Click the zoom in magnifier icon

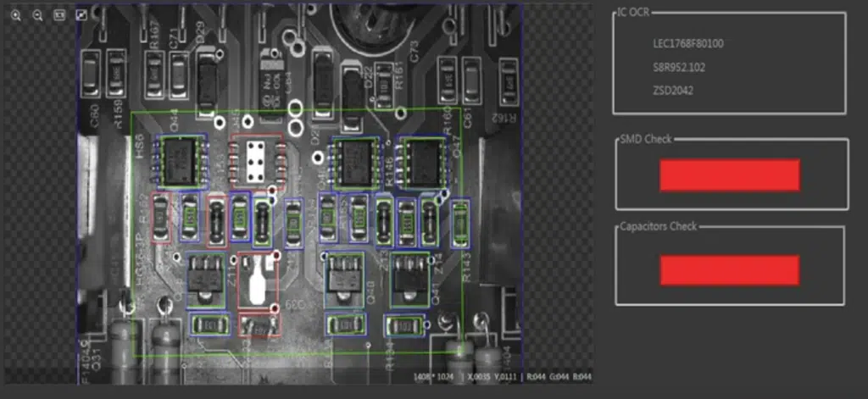[15, 15]
